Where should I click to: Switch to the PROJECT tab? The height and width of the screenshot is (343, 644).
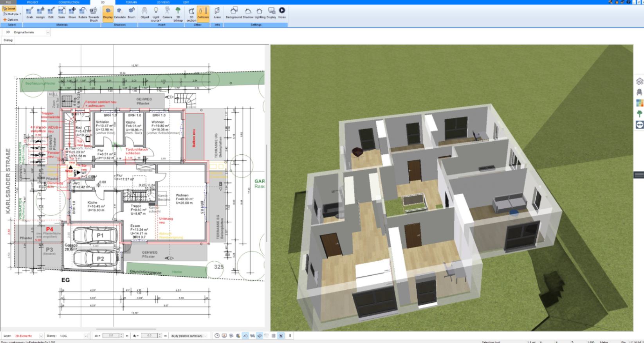point(32,2)
